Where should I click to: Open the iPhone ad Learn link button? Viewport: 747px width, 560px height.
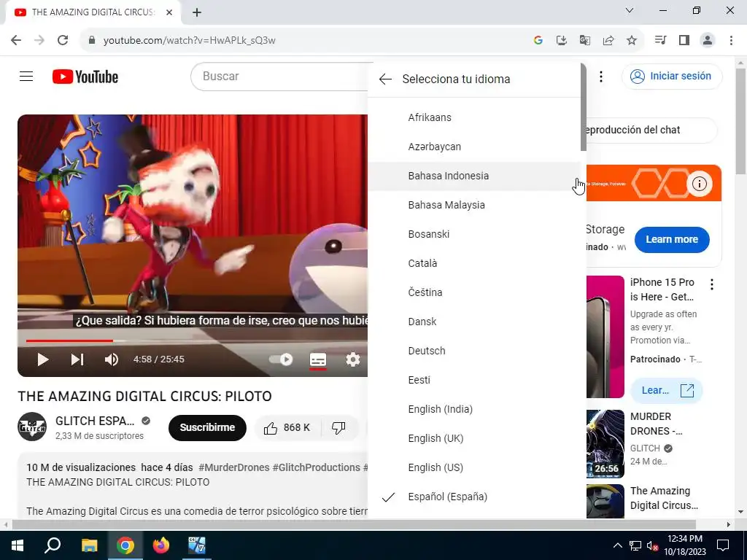(x=666, y=391)
